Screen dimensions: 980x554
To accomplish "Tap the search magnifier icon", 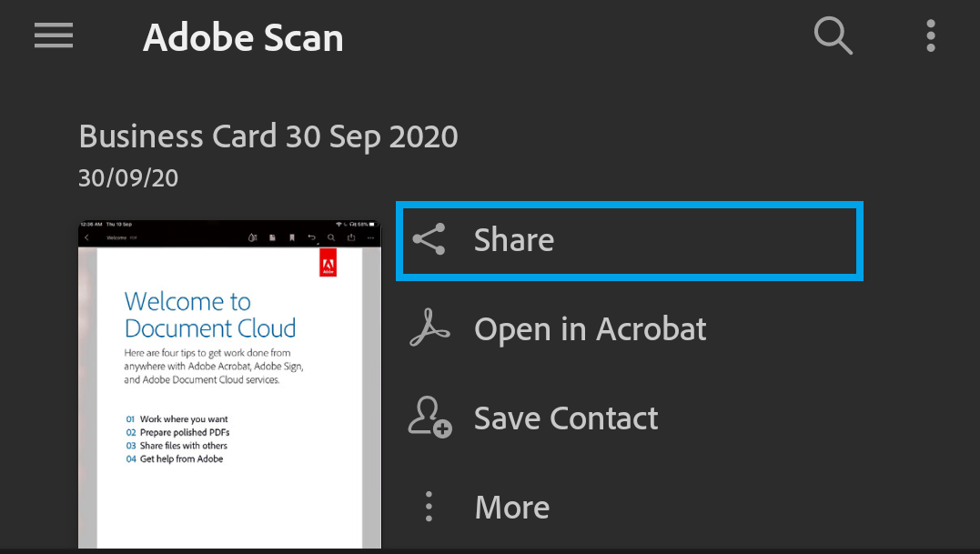I will pyautogui.click(x=833, y=36).
